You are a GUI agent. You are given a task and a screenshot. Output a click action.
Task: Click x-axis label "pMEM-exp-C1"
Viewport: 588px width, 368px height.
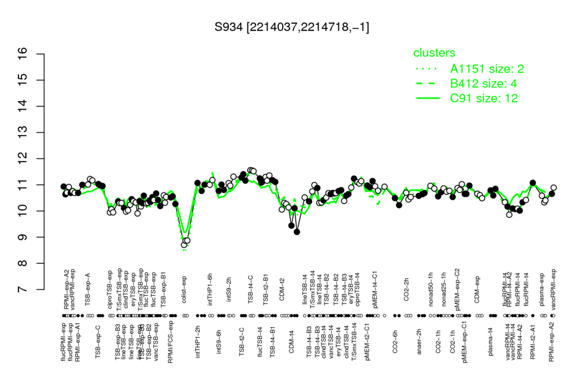point(465,342)
